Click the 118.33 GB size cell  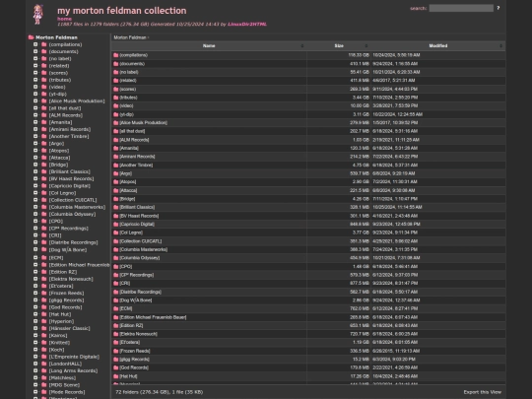(x=359, y=55)
